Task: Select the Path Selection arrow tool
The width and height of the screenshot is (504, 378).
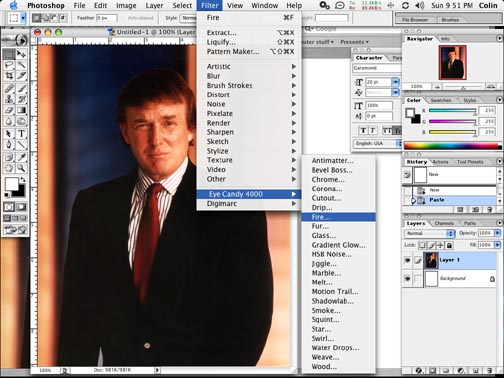Action: [x=9, y=134]
